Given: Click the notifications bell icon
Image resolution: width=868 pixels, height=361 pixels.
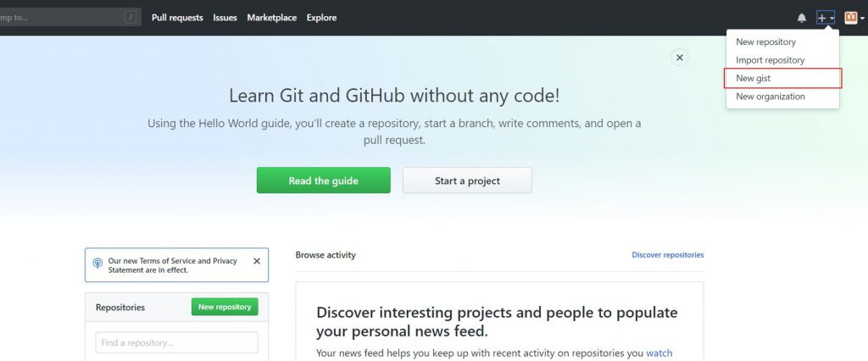Looking at the screenshot, I should pyautogui.click(x=802, y=18).
